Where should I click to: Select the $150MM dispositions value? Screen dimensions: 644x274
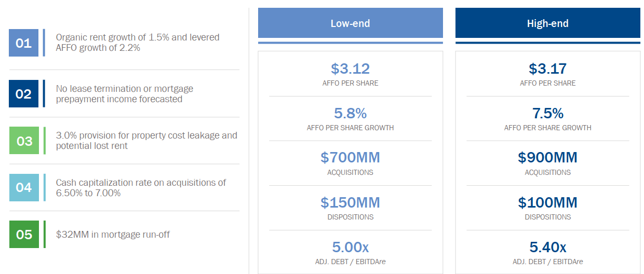[x=350, y=202]
